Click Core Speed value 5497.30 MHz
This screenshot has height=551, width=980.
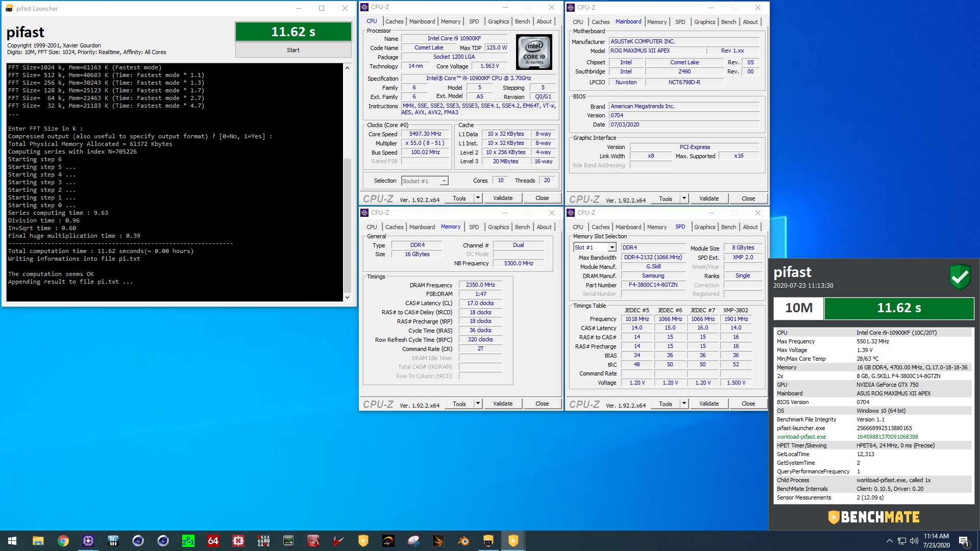(x=425, y=134)
